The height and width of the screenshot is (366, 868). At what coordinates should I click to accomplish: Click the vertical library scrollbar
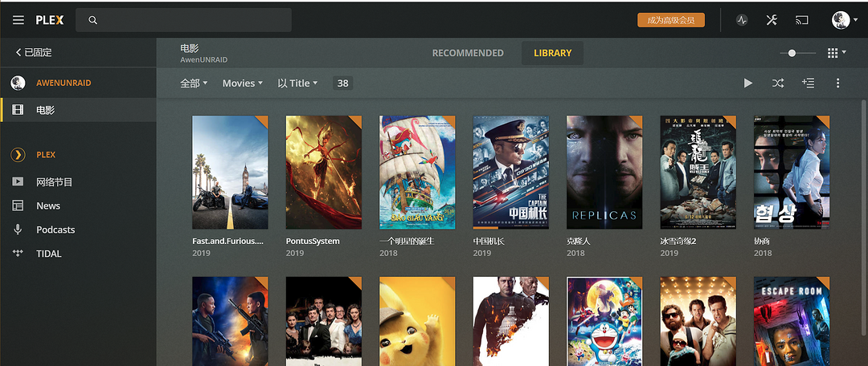(x=863, y=217)
